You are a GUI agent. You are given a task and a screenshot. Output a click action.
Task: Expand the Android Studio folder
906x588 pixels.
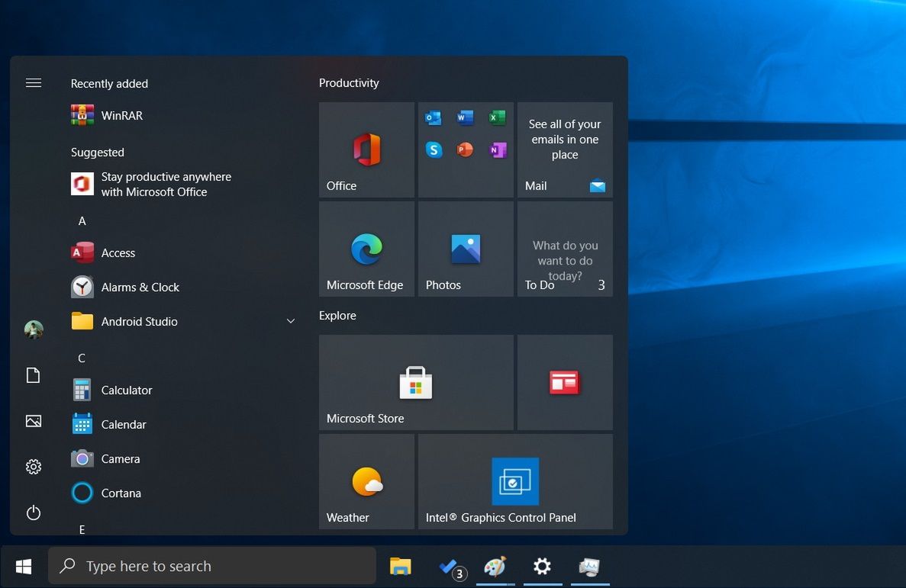pyautogui.click(x=290, y=321)
